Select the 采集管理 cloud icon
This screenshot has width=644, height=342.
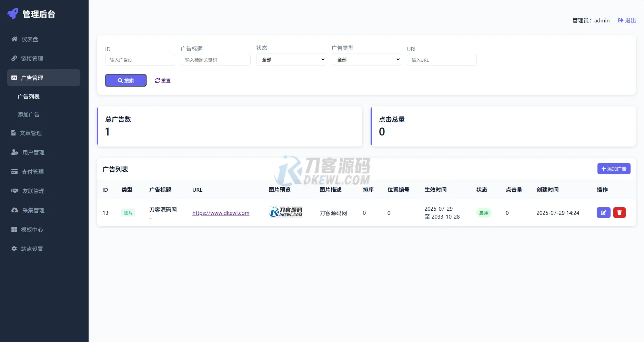(x=14, y=210)
